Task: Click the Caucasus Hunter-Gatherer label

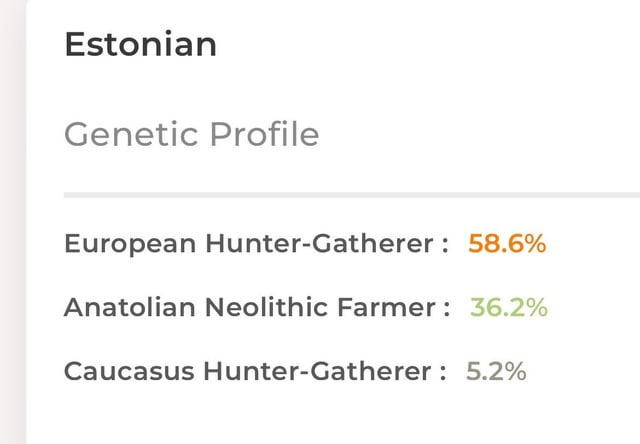Action: (x=255, y=371)
